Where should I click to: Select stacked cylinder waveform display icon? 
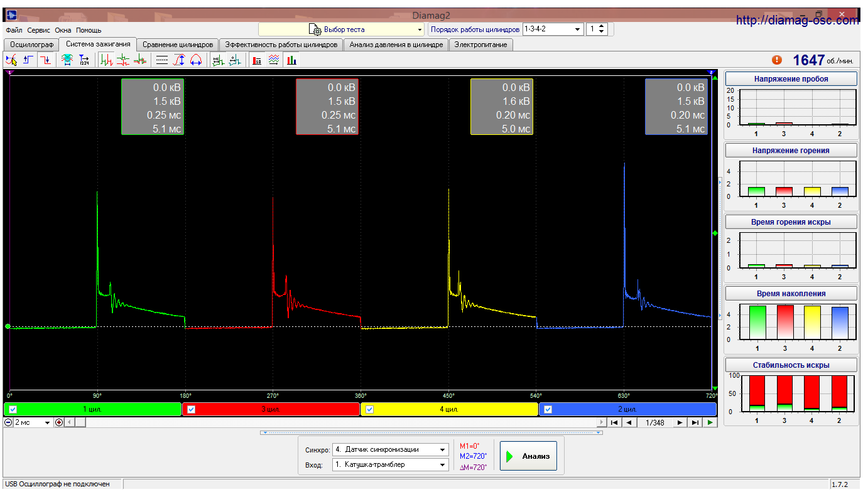[124, 60]
